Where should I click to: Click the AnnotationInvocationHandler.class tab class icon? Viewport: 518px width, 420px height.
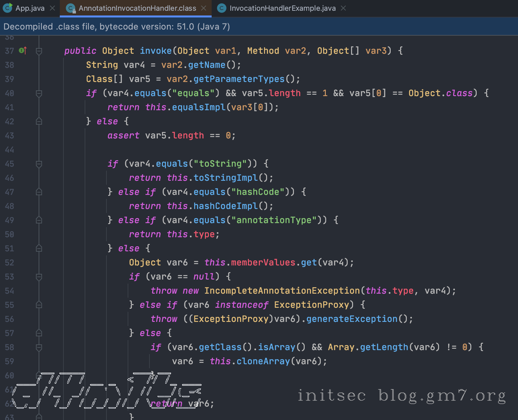click(x=71, y=8)
